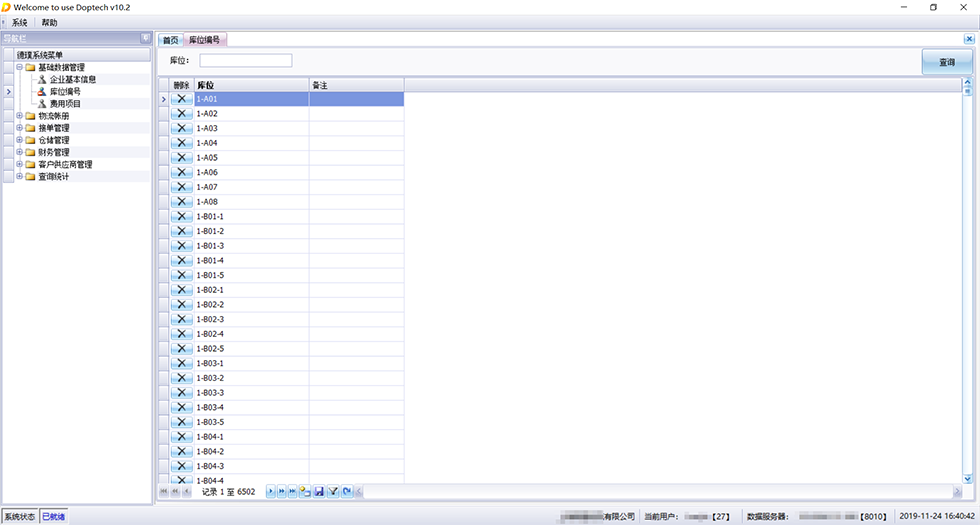Click the 查询 button

(x=946, y=62)
